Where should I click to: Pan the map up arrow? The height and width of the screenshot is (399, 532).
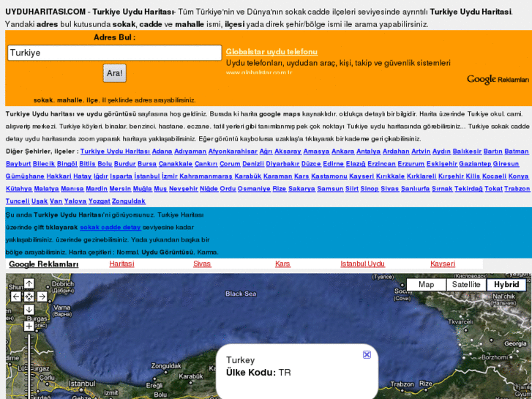pyautogui.click(x=29, y=283)
